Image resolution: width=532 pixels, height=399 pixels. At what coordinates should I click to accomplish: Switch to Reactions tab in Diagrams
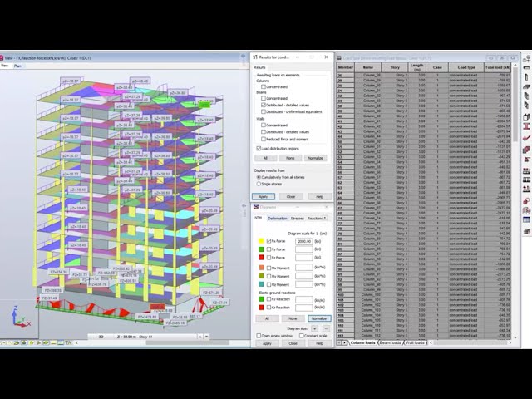click(314, 218)
